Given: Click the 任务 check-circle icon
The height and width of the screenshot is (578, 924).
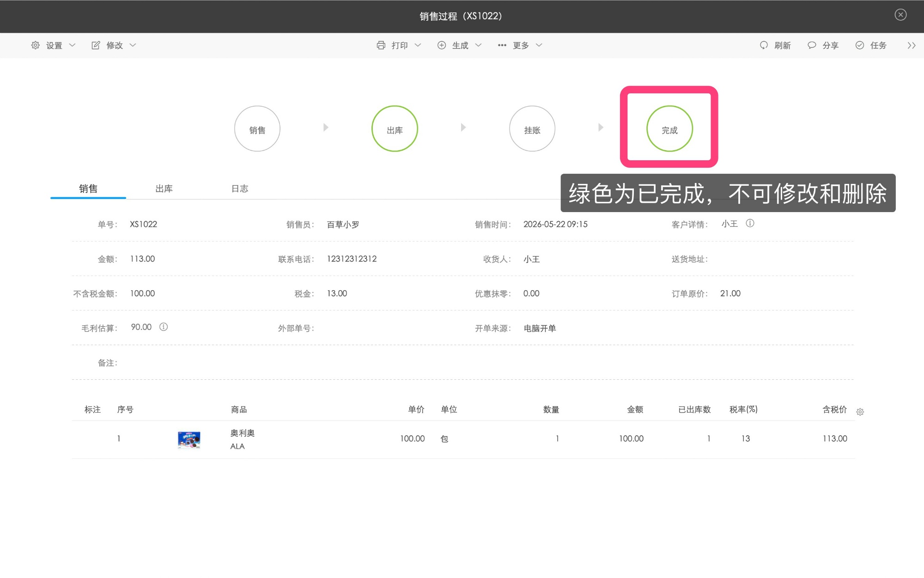Looking at the screenshot, I should pyautogui.click(x=860, y=45).
